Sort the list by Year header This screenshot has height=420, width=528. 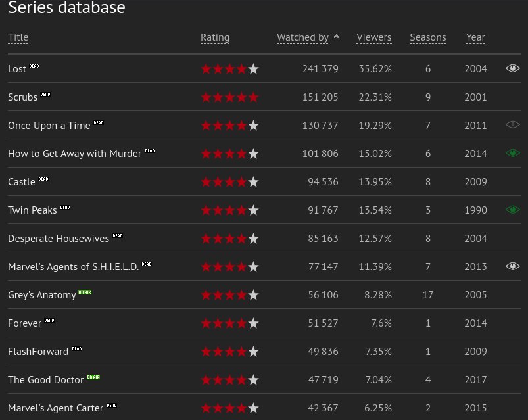[475, 37]
